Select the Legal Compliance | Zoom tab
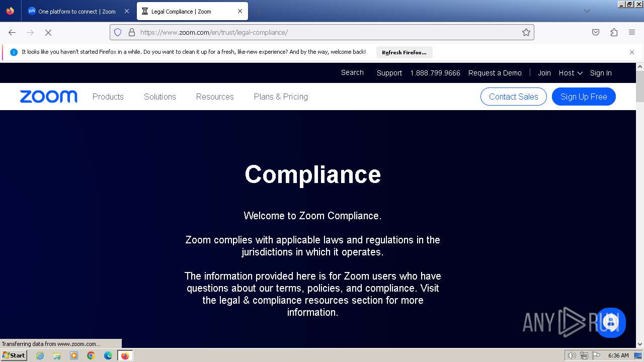This screenshot has width=644, height=362. tap(192, 11)
